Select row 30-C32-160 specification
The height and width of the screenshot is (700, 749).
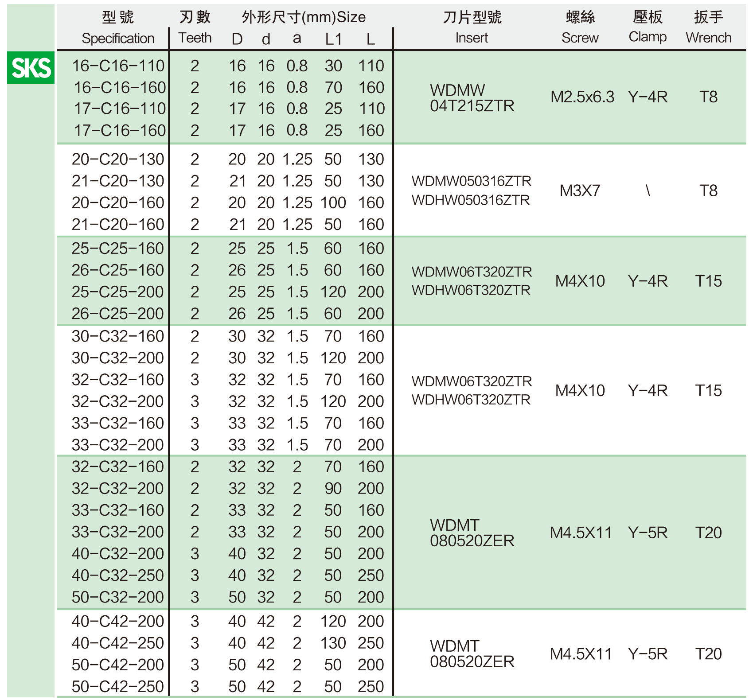point(118,336)
